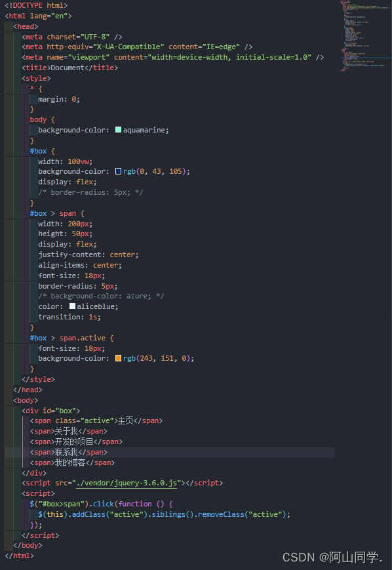Click the 联系我 span line
This screenshot has height=570, width=392.
[69, 452]
